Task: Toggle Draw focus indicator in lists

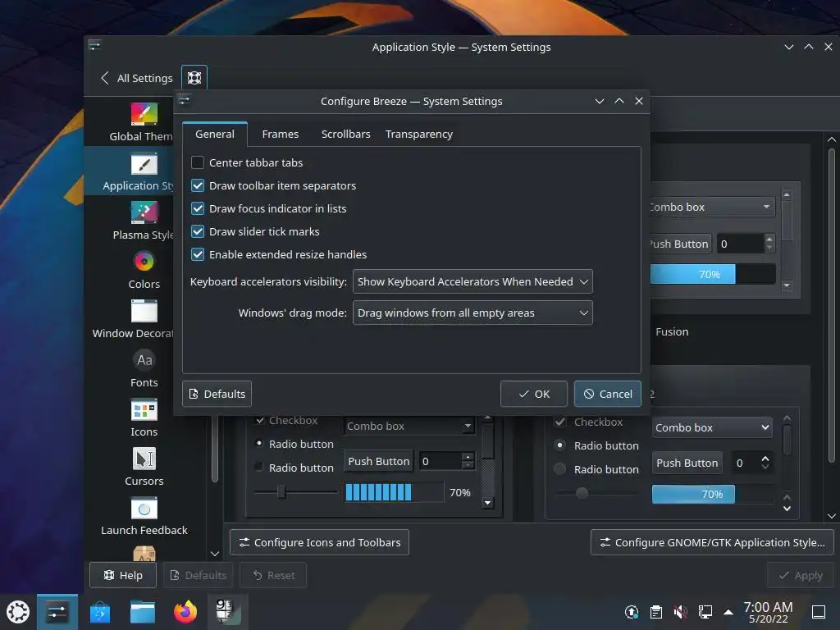Action: (x=198, y=208)
